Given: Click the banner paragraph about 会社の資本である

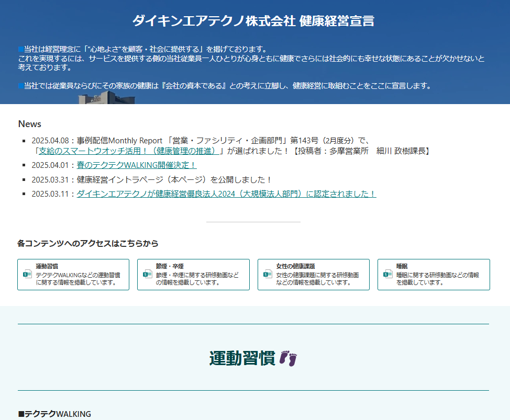Looking at the screenshot, I should 225,86.
